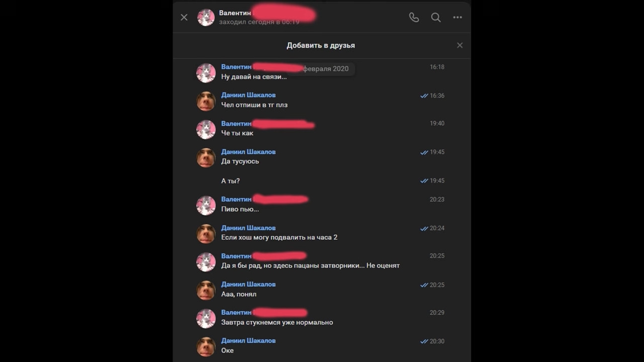Click Даниил's avatar next to the 'Оке' message

pyautogui.click(x=206, y=347)
